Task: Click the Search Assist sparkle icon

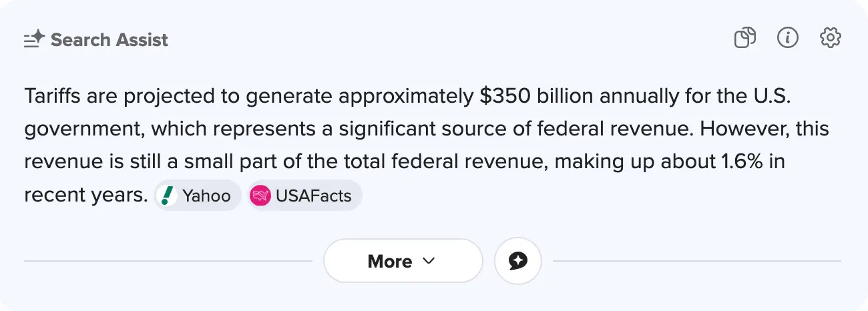Action: (34, 39)
